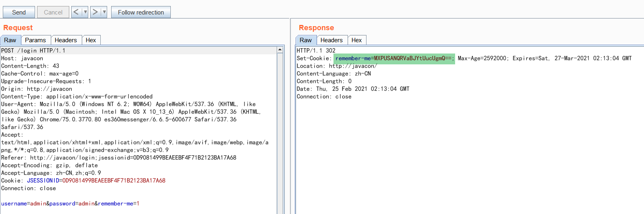Click the Content-Length: 43 line

tap(30, 66)
